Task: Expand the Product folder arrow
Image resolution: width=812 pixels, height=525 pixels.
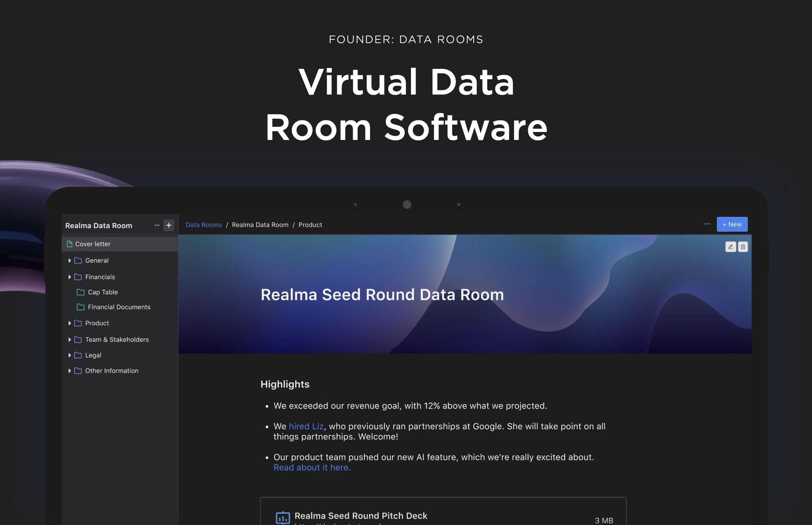Action: [x=70, y=323]
